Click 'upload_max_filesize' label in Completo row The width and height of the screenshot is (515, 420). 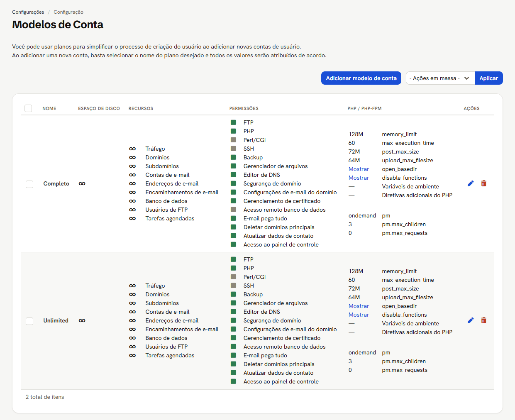click(408, 160)
